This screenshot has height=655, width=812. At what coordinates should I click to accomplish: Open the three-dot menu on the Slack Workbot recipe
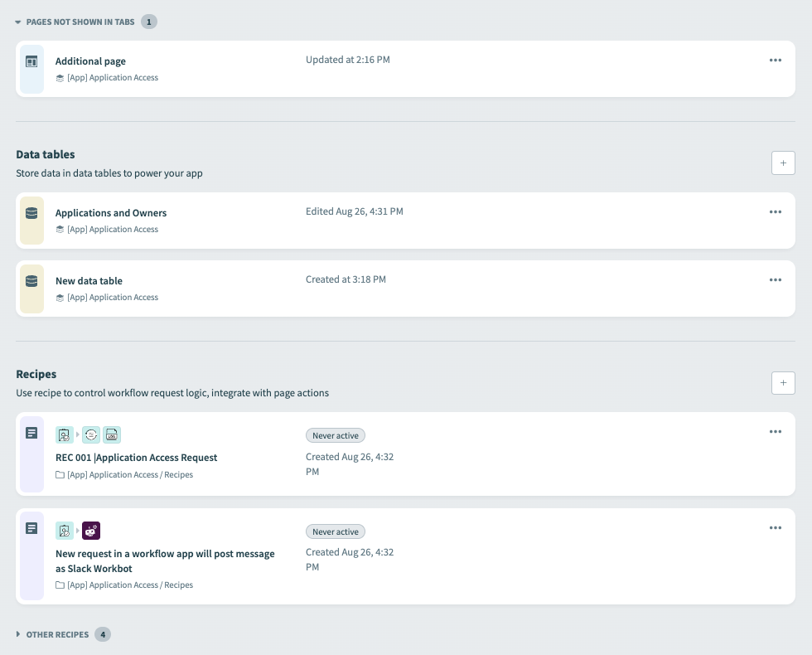coord(776,527)
